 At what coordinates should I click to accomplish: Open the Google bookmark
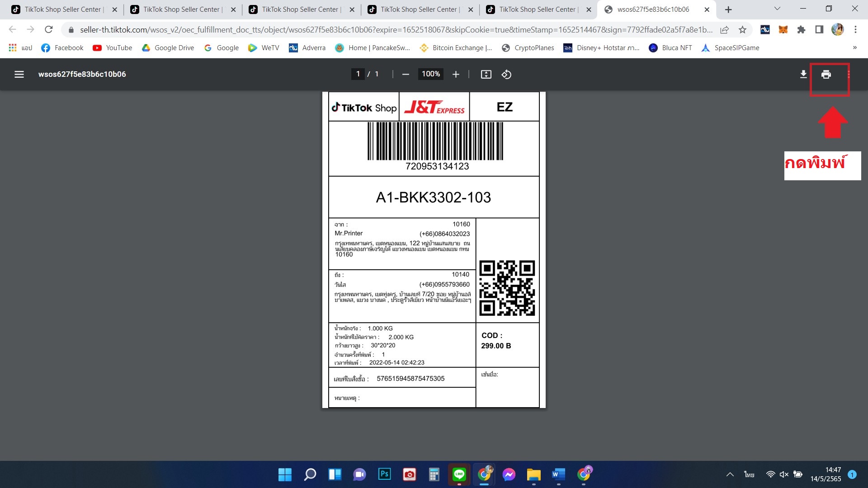click(x=221, y=47)
